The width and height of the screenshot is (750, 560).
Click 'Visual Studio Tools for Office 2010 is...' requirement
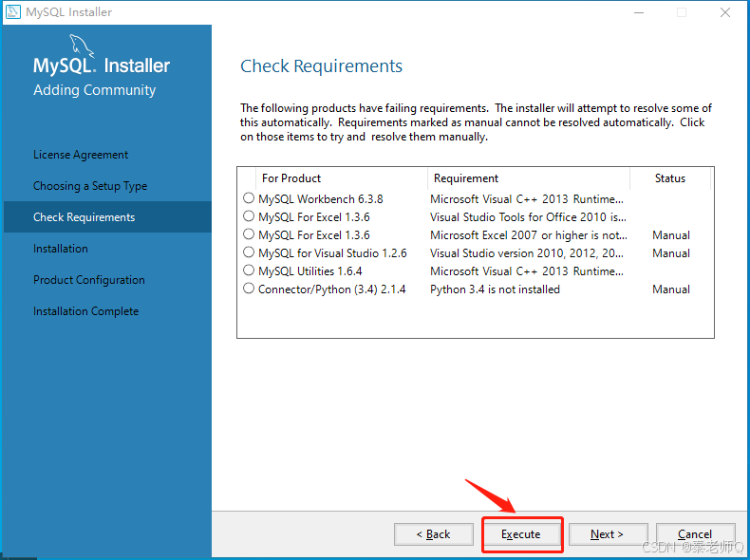click(528, 217)
